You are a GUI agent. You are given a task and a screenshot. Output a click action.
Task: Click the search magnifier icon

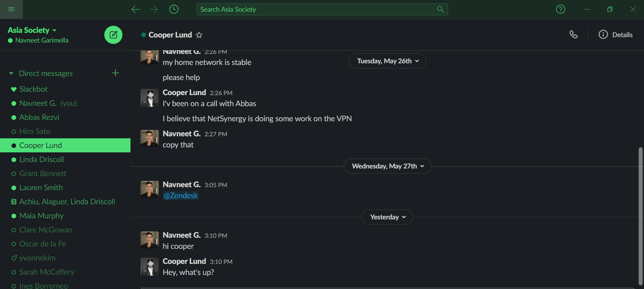click(440, 9)
